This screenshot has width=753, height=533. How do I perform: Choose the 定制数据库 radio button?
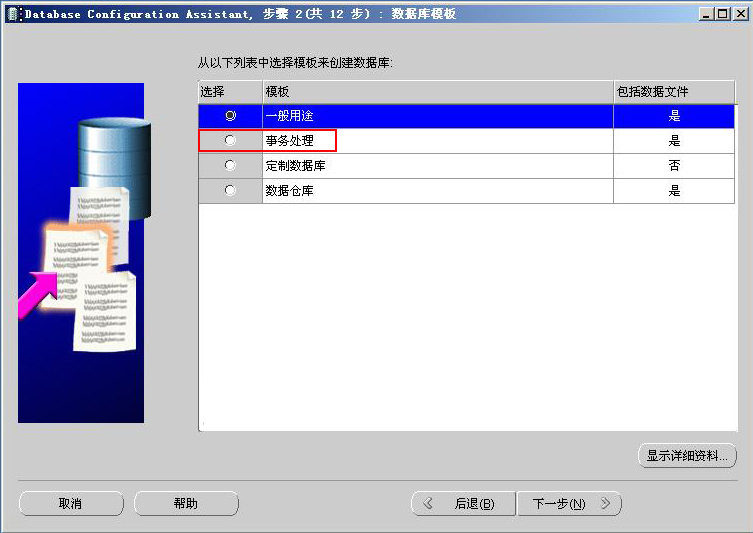point(230,165)
